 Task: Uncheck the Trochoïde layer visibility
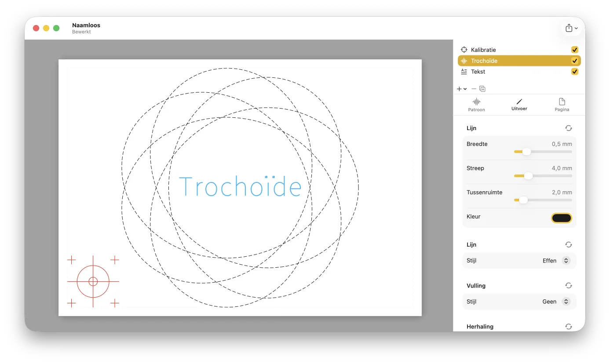point(575,61)
